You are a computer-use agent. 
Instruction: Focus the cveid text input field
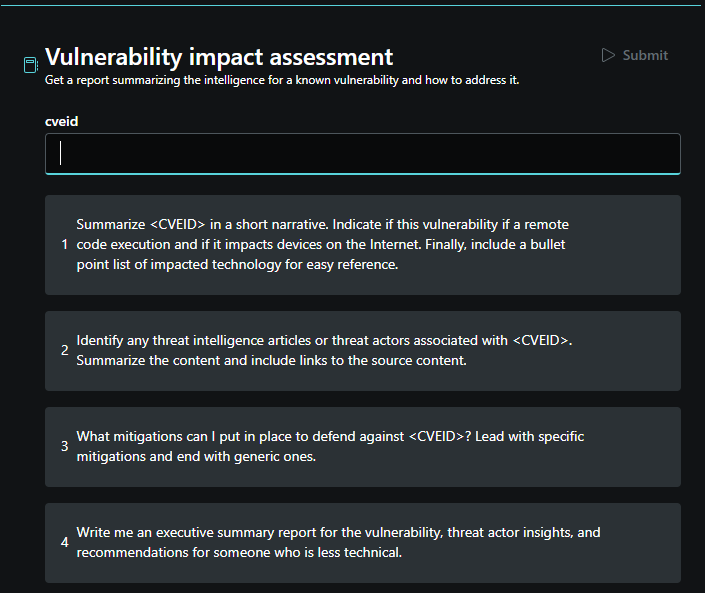tap(363, 154)
